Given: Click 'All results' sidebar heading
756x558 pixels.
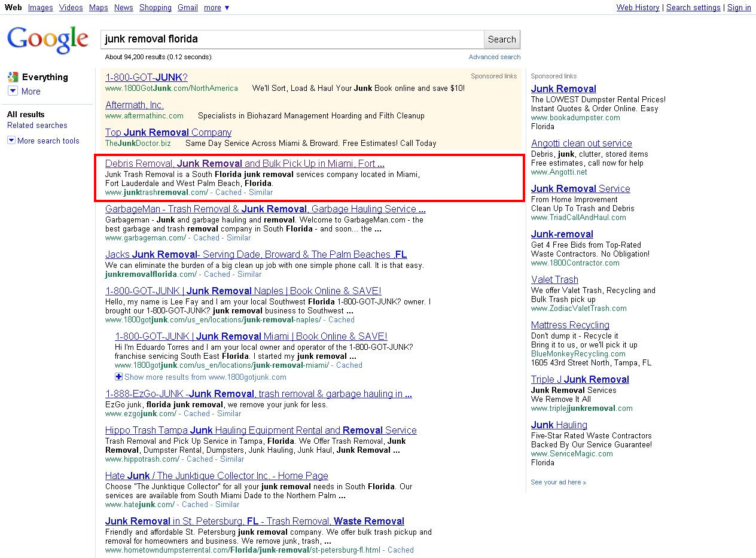Looking at the screenshot, I should (x=26, y=114).
